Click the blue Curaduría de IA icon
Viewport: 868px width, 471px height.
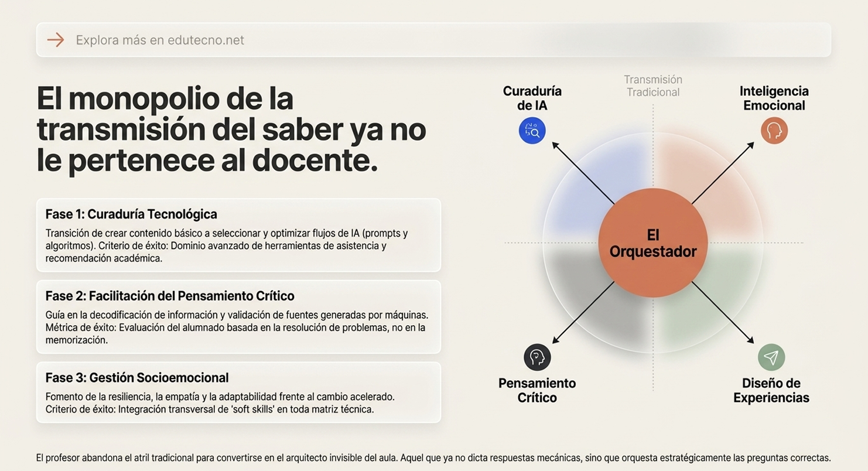pyautogui.click(x=532, y=131)
